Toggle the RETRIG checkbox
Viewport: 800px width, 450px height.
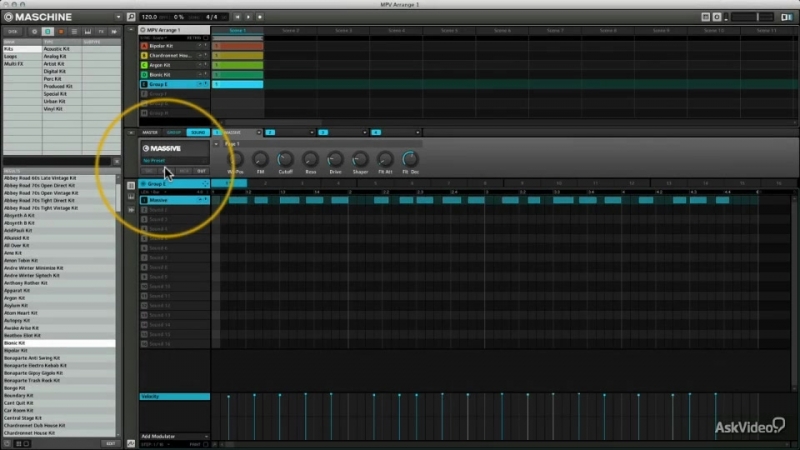(206, 38)
